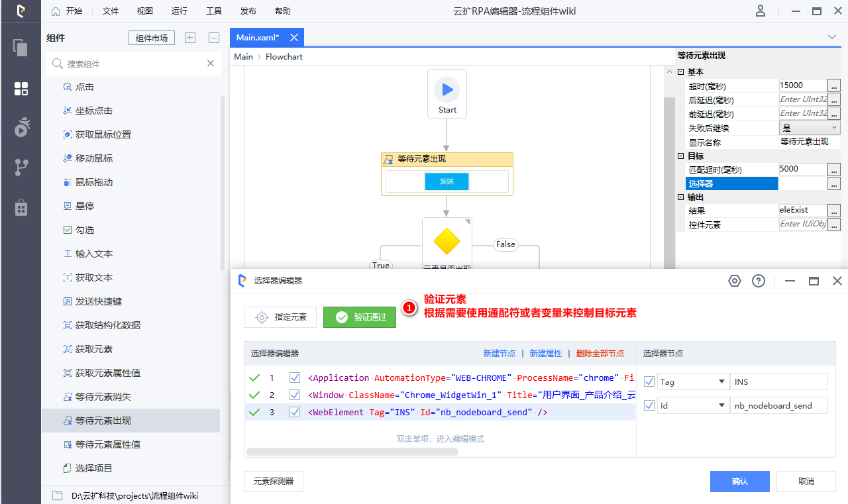Open the package store sidebar icon
Viewport: 848px width, 504px height.
pos(21,207)
